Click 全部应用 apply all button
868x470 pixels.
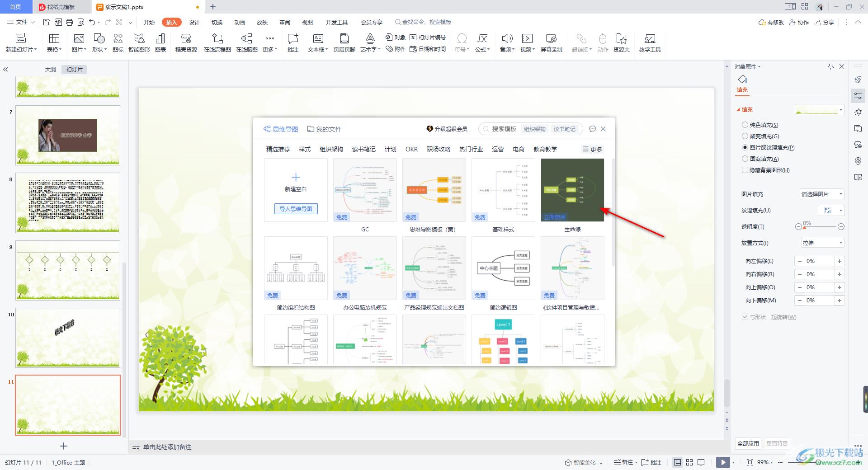coord(748,443)
